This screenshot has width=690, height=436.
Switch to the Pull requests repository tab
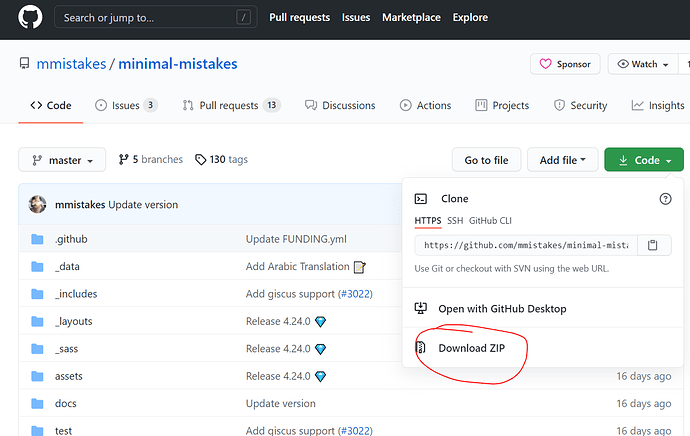(x=231, y=106)
